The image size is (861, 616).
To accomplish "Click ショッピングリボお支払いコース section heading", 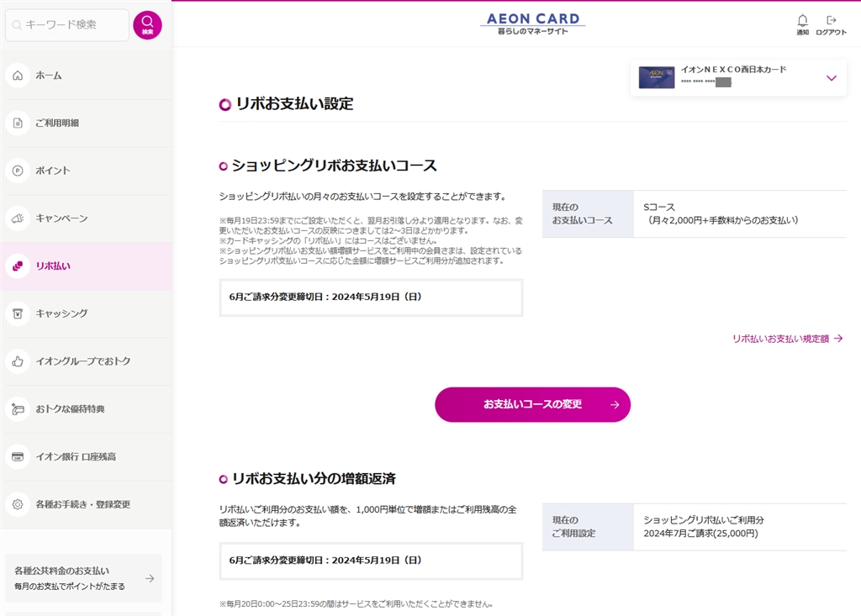I will (334, 166).
